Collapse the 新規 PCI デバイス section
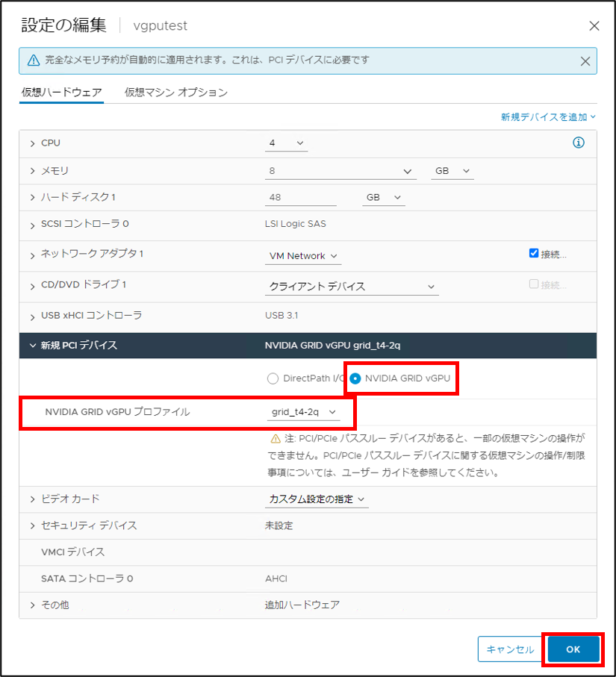 click(33, 346)
